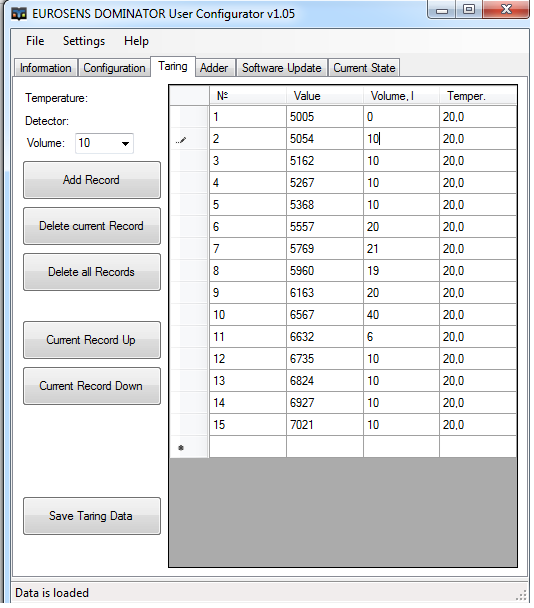Open the Help menu
Screen dimensions: 534x608
point(136,41)
